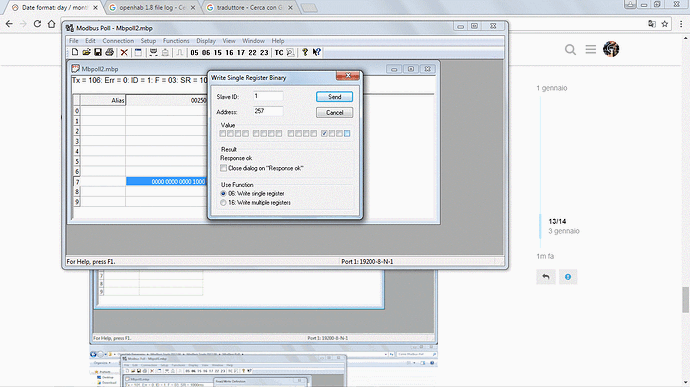Viewport: 690px width, 387px height.
Task: Click the reply arrow button under timeline
Action: (546, 277)
